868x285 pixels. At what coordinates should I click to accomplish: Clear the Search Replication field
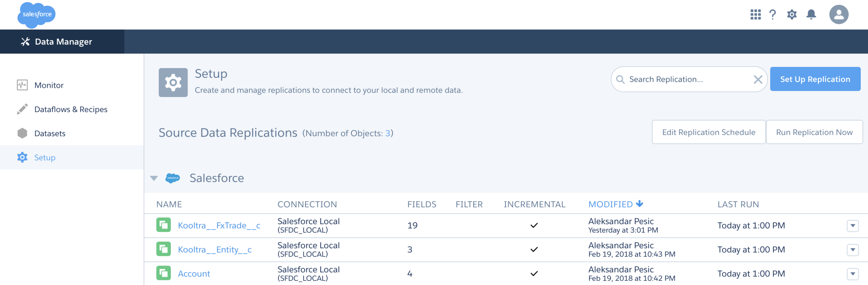[758, 79]
